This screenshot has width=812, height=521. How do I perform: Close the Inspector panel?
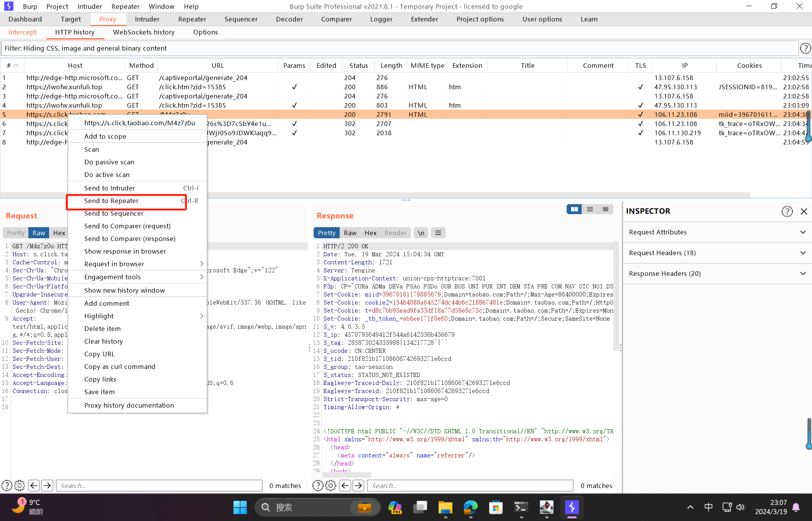(804, 211)
